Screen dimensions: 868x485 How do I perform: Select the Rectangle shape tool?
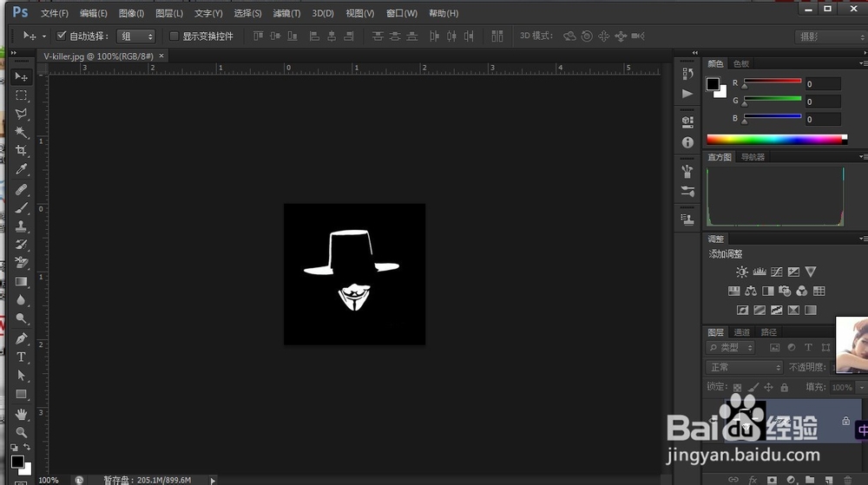pos(21,394)
